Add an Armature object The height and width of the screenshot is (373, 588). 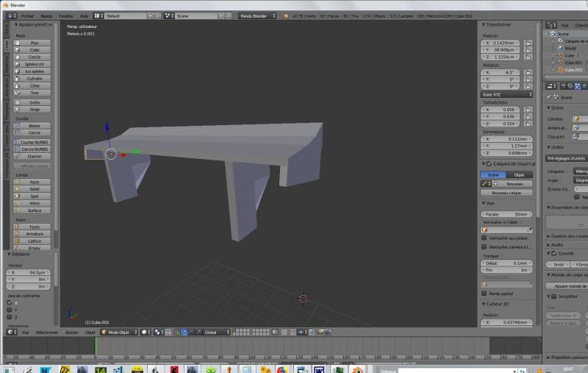click(x=35, y=233)
